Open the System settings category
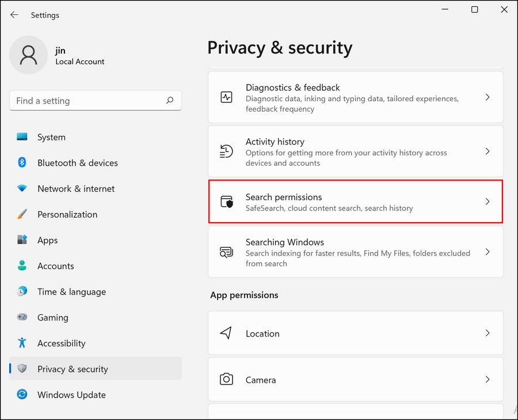518x420 pixels. (51, 137)
